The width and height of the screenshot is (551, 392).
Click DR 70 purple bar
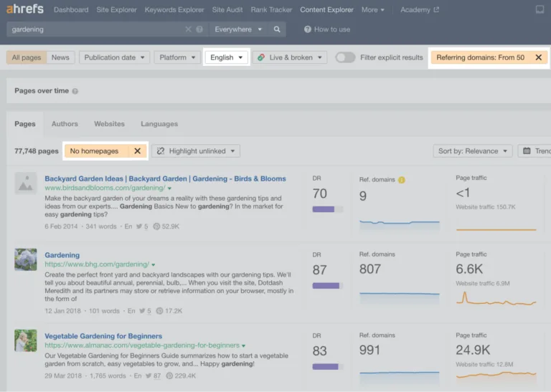(327, 209)
